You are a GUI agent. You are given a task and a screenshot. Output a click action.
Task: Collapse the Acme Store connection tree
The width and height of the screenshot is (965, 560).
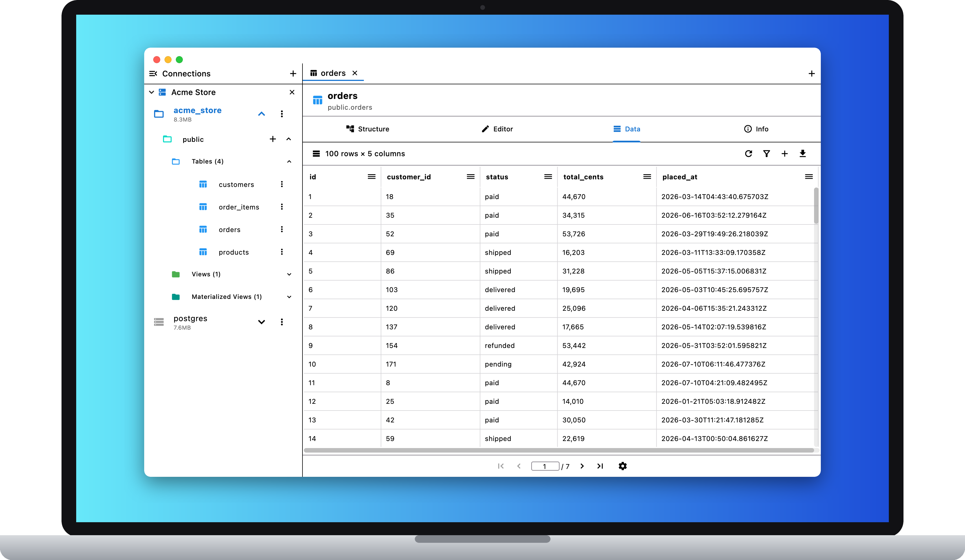[152, 92]
